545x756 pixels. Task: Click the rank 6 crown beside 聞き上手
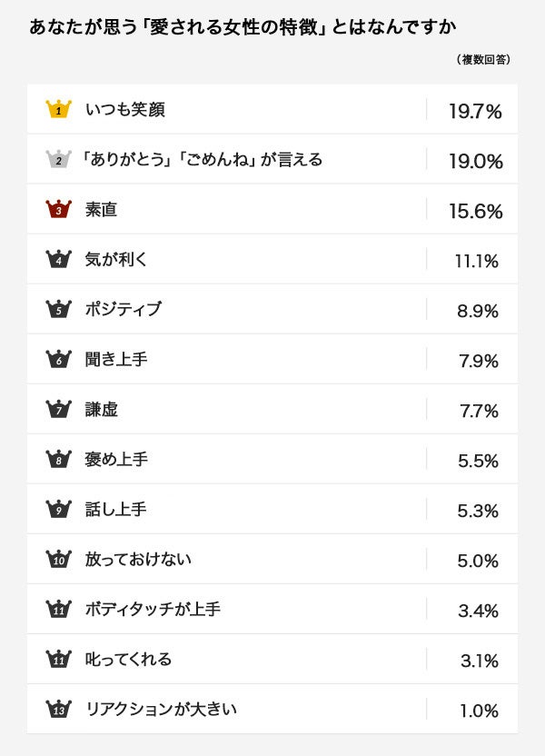[58, 359]
